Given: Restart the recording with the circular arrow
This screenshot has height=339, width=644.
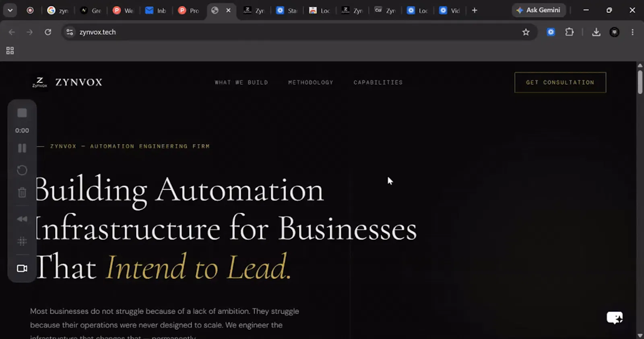Looking at the screenshot, I should (22, 170).
